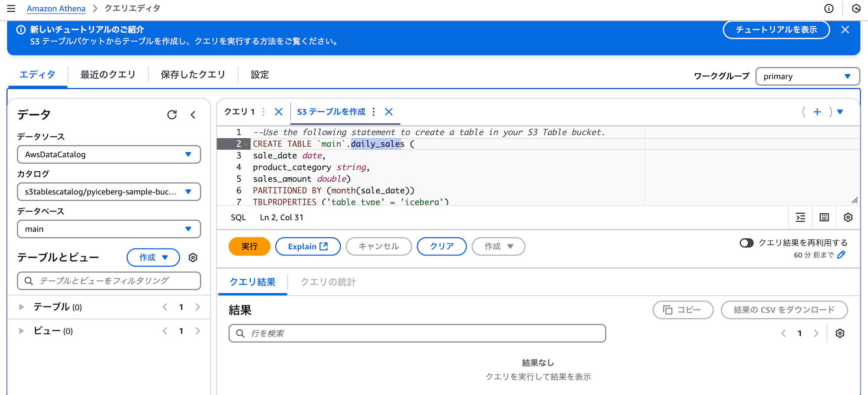Viewport: 868px width, 395px height.
Task: Click the 実行 run button
Action: pyautogui.click(x=250, y=246)
